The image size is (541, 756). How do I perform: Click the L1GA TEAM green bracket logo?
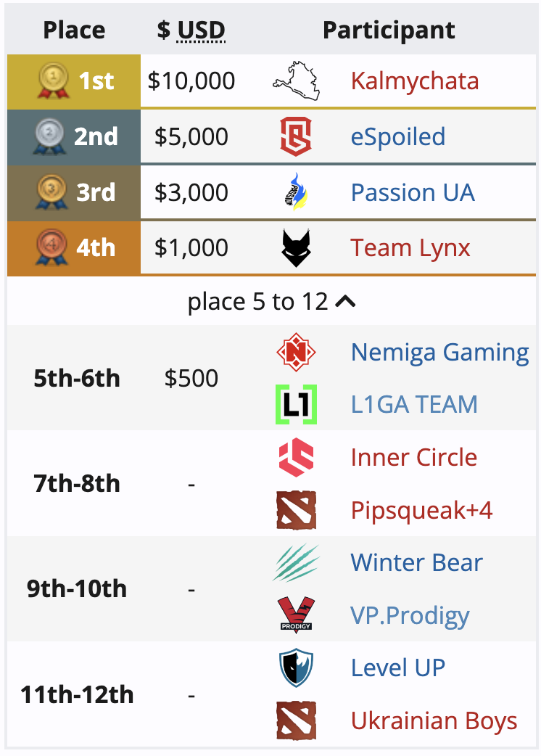pyautogui.click(x=296, y=404)
